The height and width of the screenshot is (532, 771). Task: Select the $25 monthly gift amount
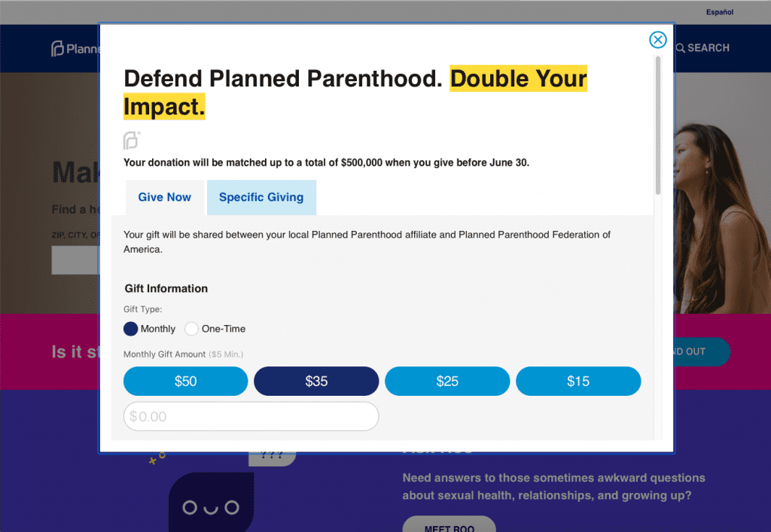click(x=447, y=381)
